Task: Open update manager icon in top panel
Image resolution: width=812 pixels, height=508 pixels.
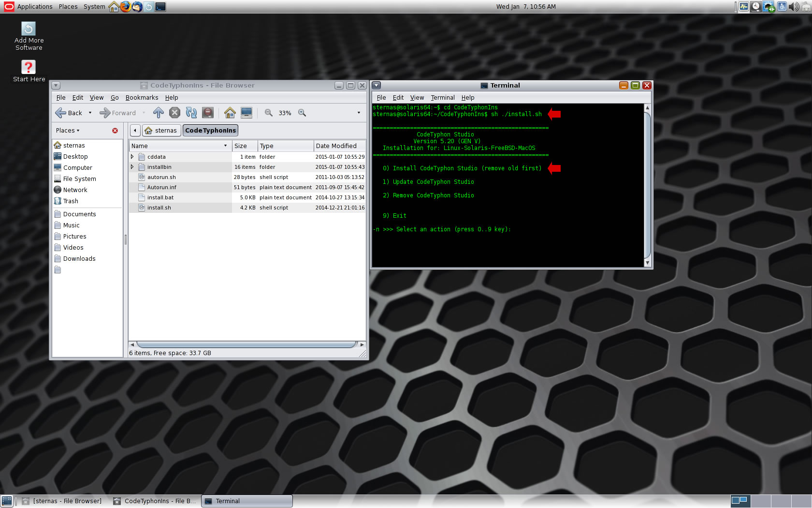Action: [149, 7]
